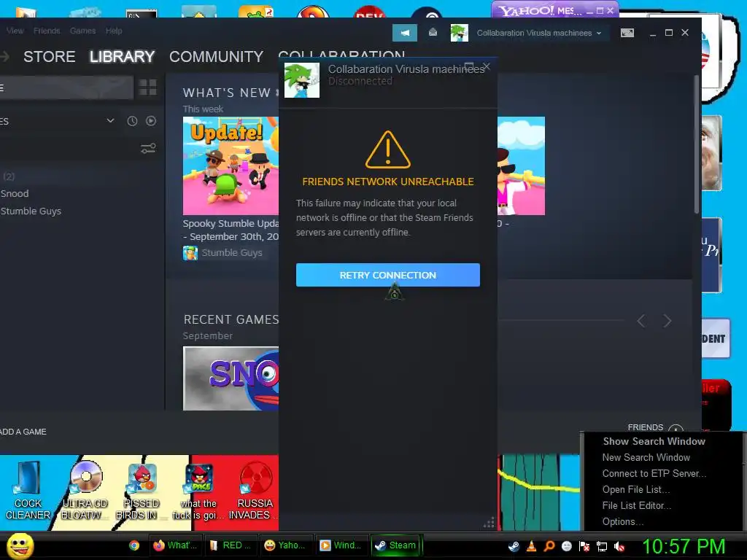Image resolution: width=747 pixels, height=560 pixels.
Task: Go to the COMMUNITY tab
Action: pyautogui.click(x=216, y=57)
